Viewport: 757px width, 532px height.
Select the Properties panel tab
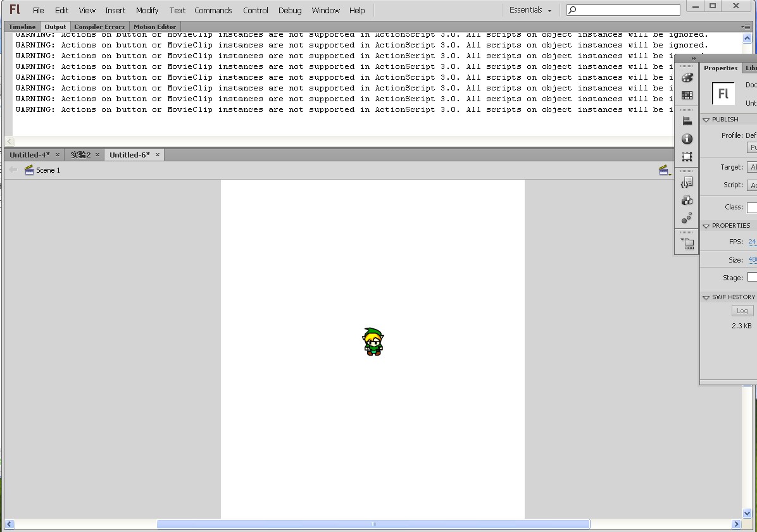720,68
